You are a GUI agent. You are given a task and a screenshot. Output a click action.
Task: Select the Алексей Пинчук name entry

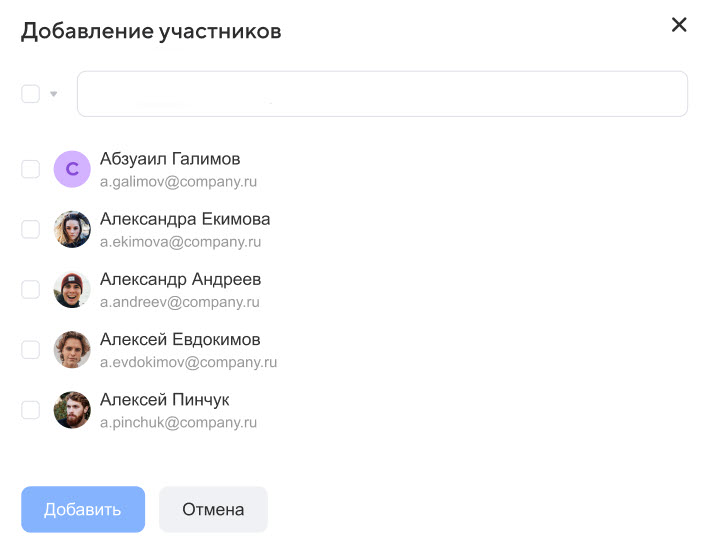[x=165, y=400]
